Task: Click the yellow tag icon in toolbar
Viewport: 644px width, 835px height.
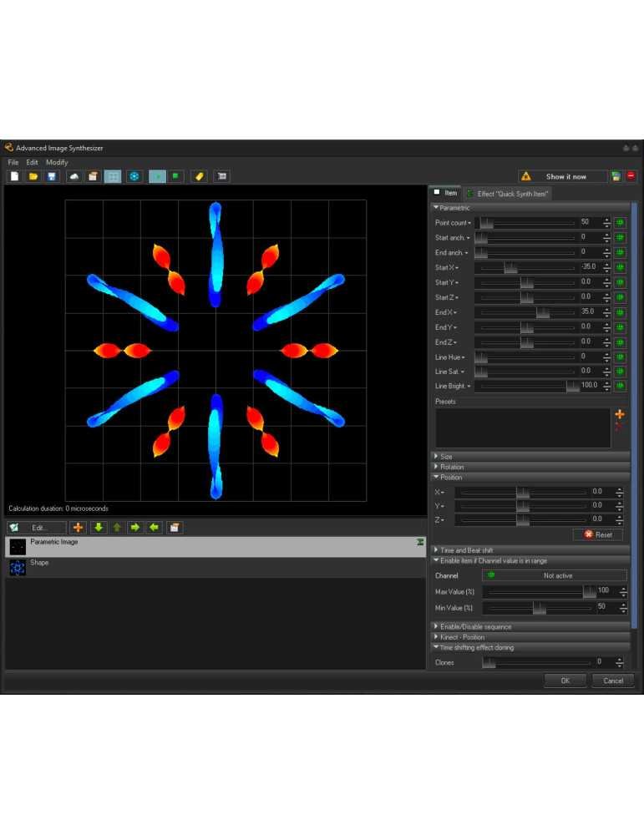Action: (199, 176)
